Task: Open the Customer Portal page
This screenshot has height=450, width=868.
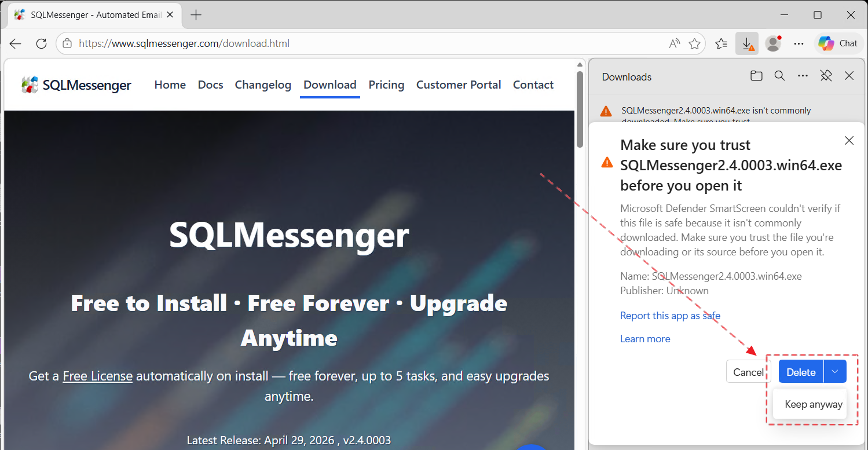Action: pyautogui.click(x=459, y=85)
